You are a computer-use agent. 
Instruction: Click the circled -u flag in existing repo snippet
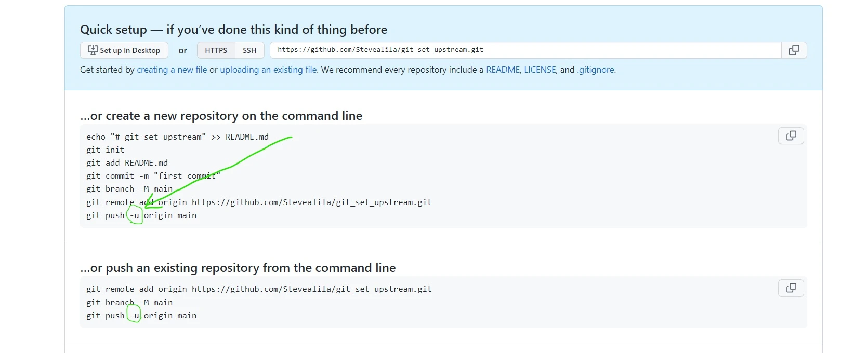point(134,316)
